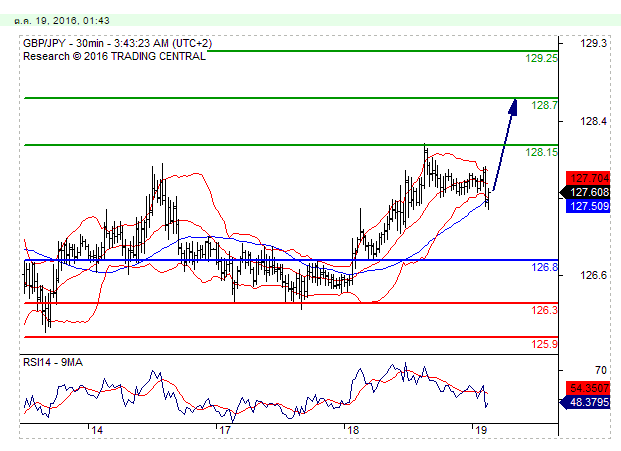Click the 128.15 resistance label

pyautogui.click(x=541, y=152)
